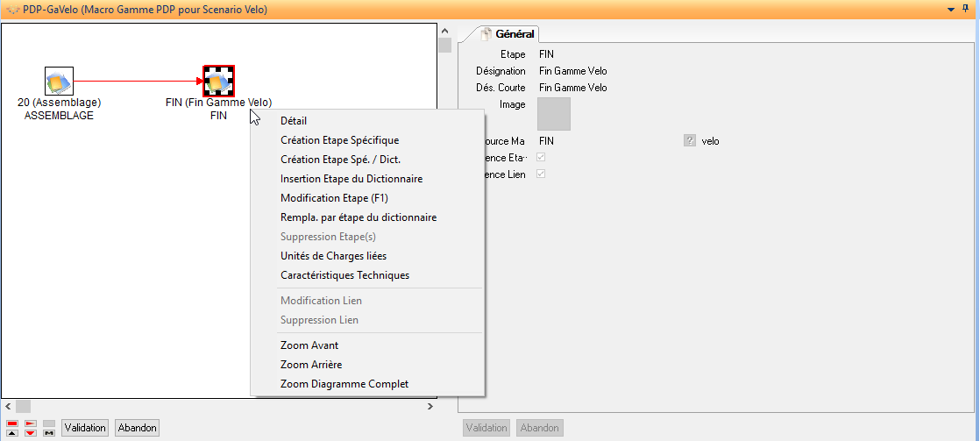Click the gray block with M icon

click(x=48, y=428)
